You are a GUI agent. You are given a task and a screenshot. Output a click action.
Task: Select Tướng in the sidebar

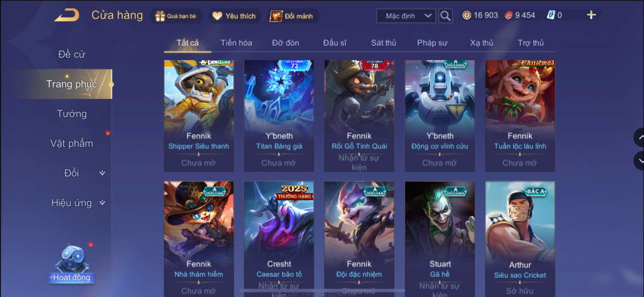pyautogui.click(x=71, y=114)
